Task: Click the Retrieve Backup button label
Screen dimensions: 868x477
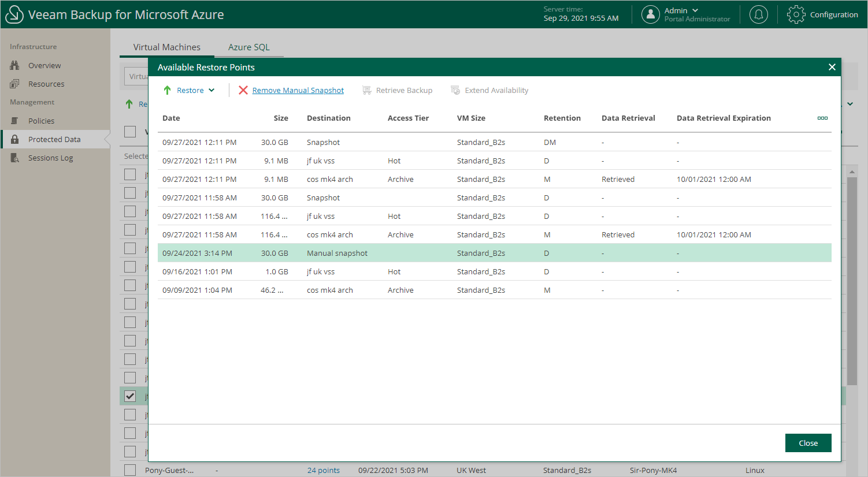Action: click(405, 90)
